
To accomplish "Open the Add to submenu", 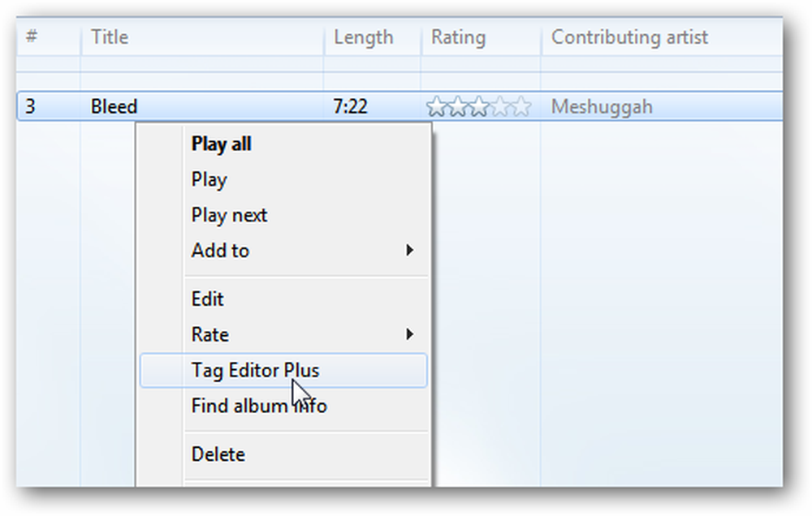I will [x=283, y=251].
